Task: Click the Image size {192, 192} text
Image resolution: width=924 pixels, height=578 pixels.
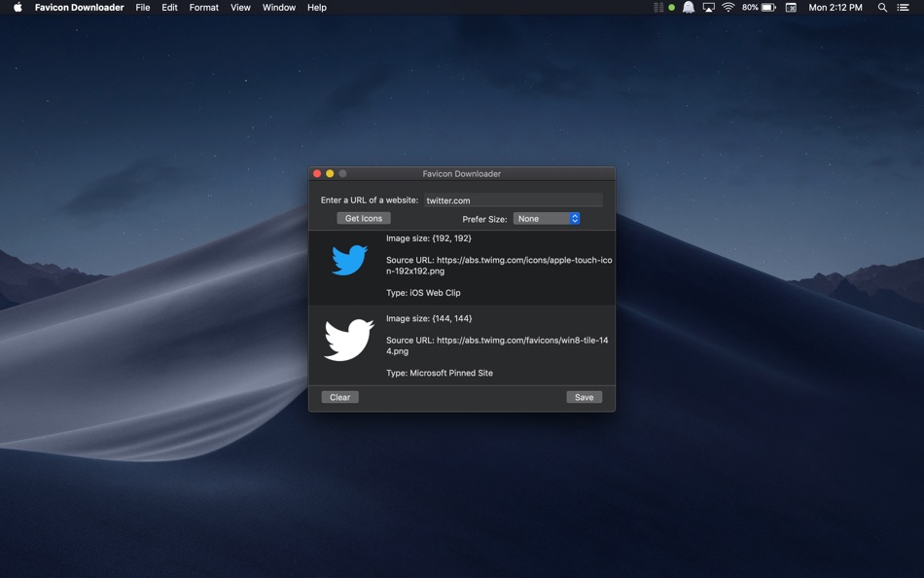Action: tap(428, 238)
